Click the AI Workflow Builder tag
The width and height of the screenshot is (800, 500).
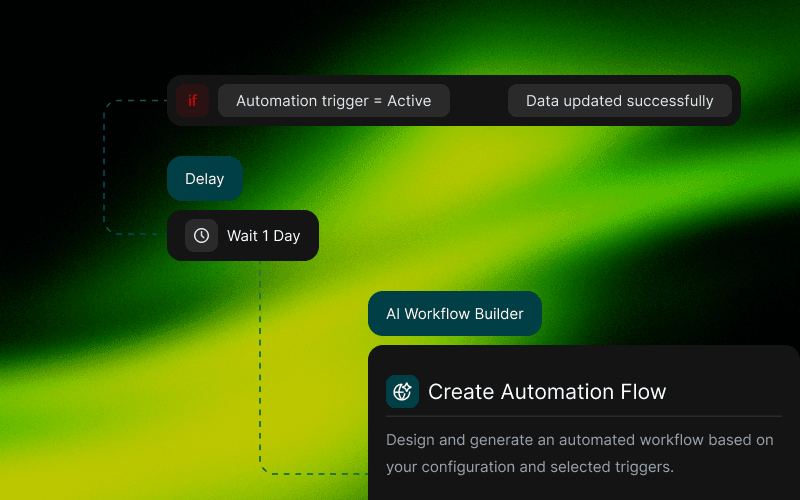pyautogui.click(x=454, y=314)
